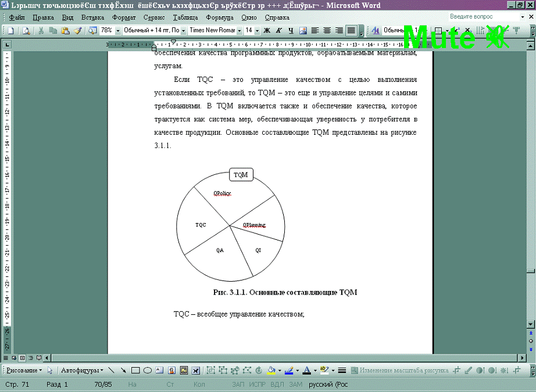Select the Line drawing tool
The width and height of the screenshot is (536, 392).
111,370
